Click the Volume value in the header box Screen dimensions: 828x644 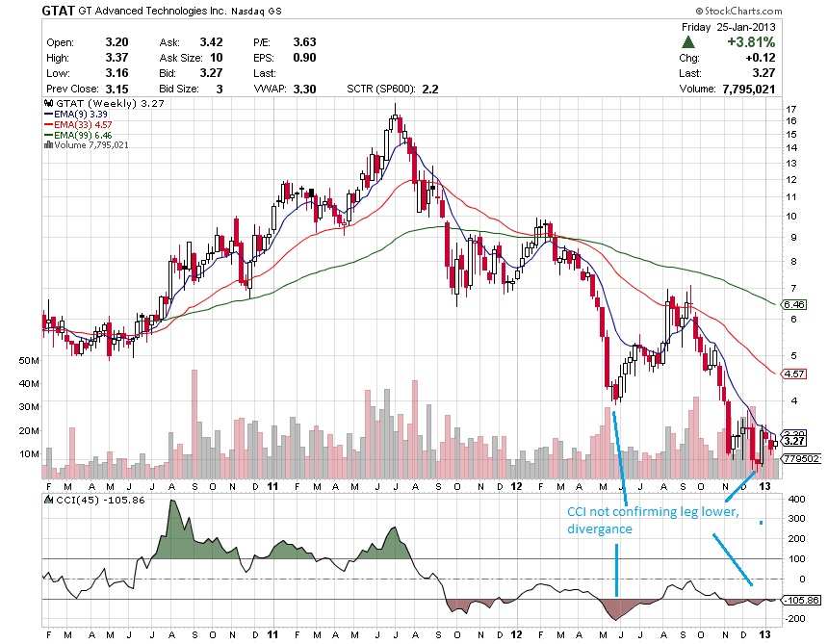click(749, 89)
